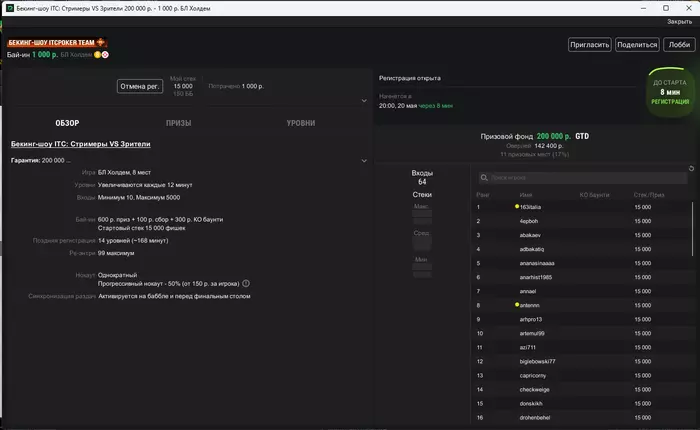Select player row annael
The image size is (700, 430).
point(581,291)
